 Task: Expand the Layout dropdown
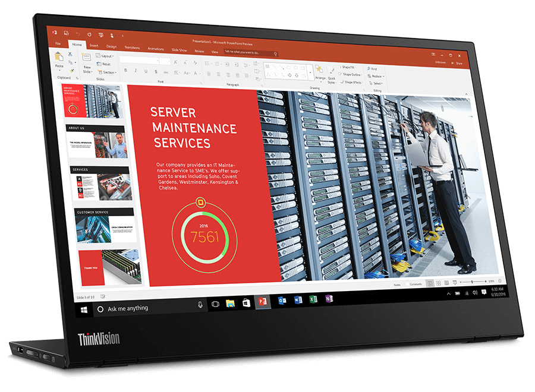coord(107,56)
